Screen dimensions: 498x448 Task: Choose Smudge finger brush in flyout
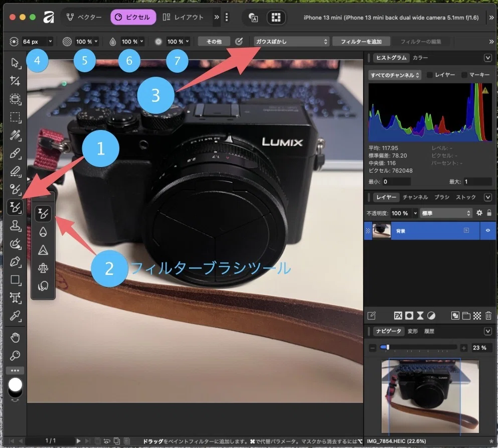[x=43, y=286]
